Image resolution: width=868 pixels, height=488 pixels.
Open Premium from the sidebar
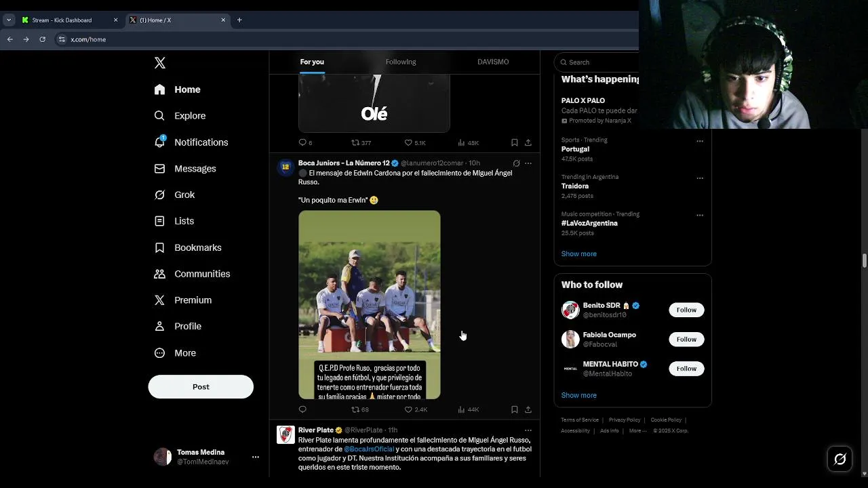pos(183,300)
